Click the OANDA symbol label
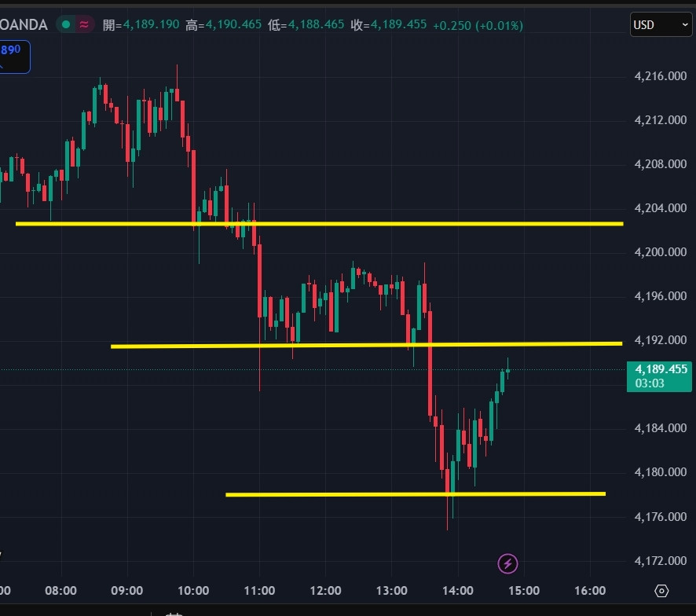Screen dimensions: 696x616 24,24
